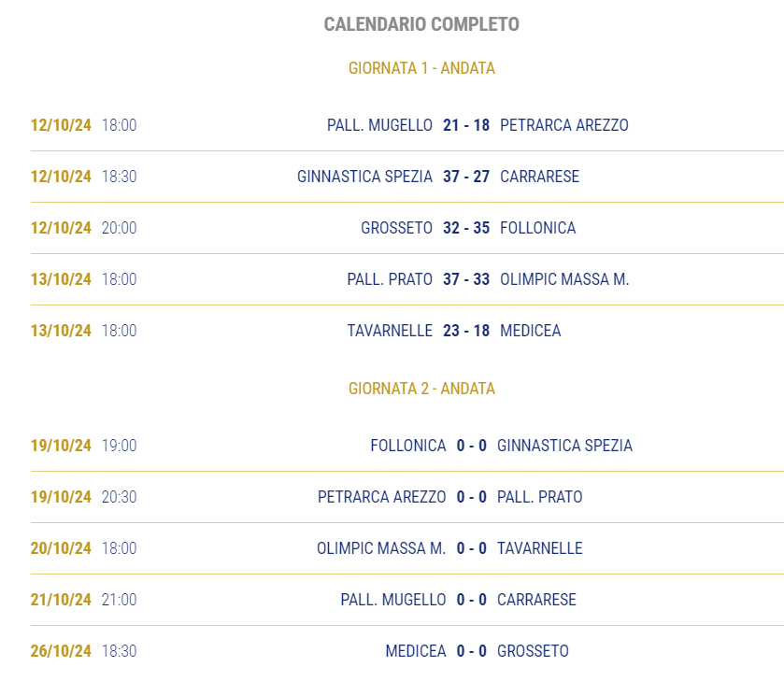The image size is (784, 681).
Task: Click Olimpic Massa M. in the 13/10/24 match
Action: tap(564, 279)
